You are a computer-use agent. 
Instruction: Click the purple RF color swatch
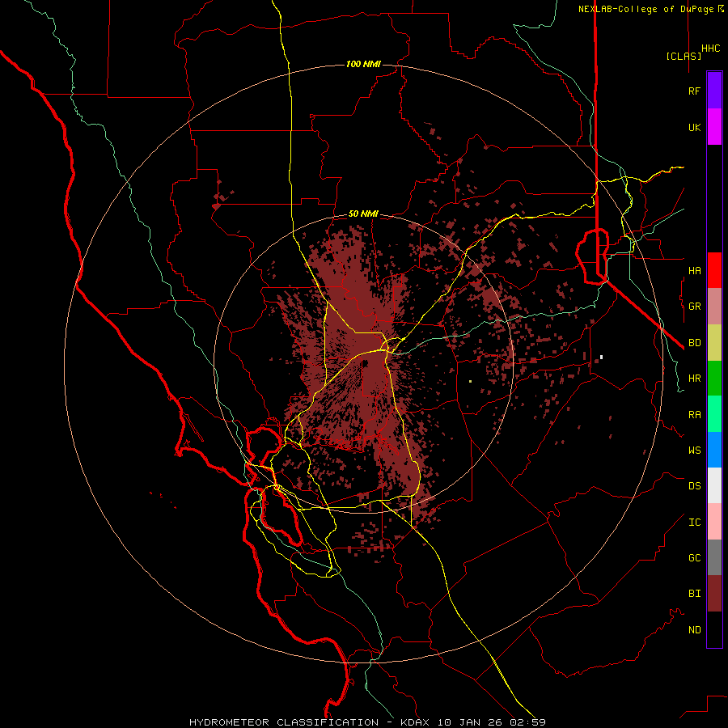pos(714,91)
